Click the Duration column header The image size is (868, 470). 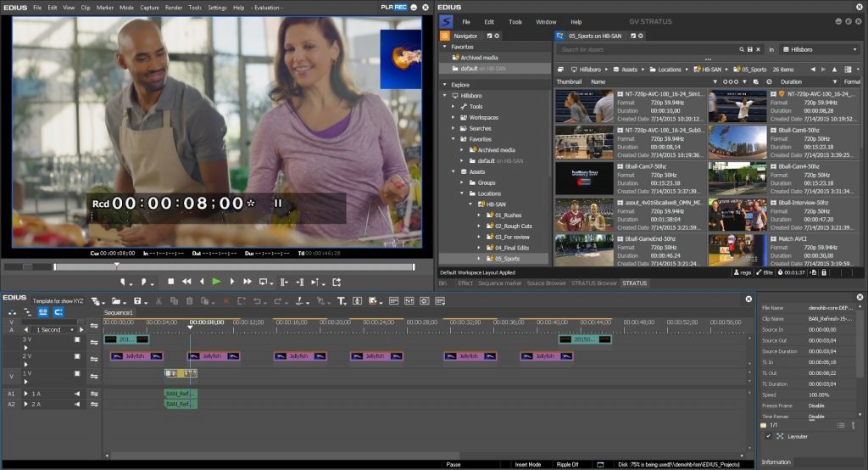pyautogui.click(x=791, y=82)
